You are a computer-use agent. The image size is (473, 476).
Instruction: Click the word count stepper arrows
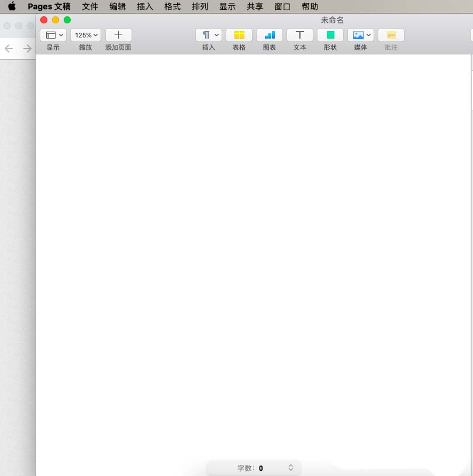click(291, 468)
